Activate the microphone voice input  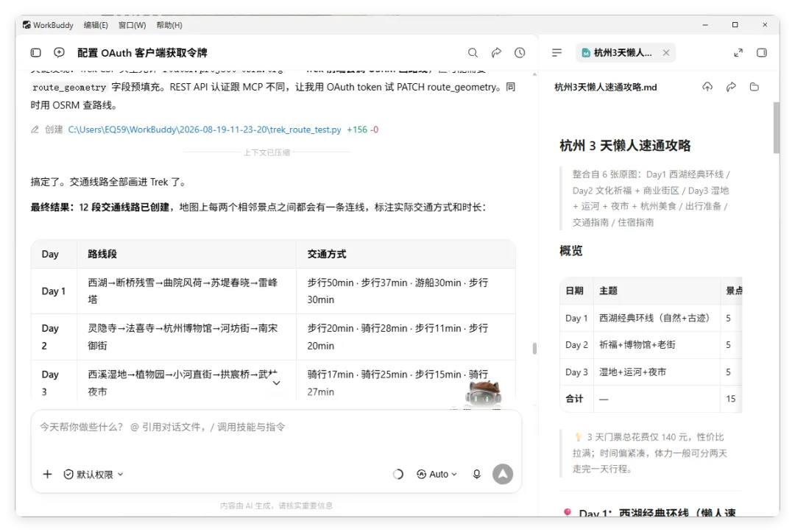(x=476, y=475)
